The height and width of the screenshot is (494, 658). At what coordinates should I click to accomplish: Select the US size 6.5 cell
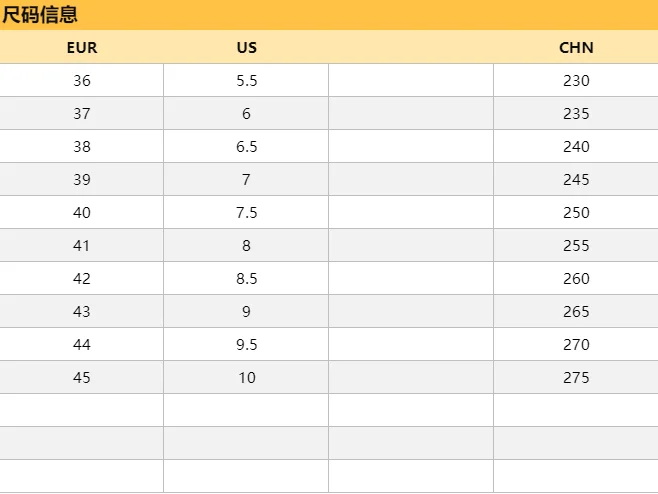(x=246, y=147)
